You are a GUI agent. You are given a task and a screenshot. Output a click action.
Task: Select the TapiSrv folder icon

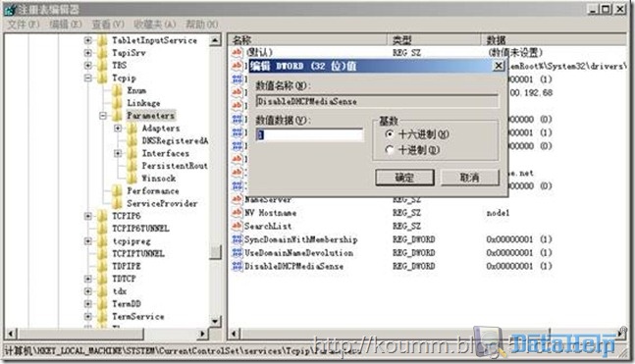[x=102, y=53]
